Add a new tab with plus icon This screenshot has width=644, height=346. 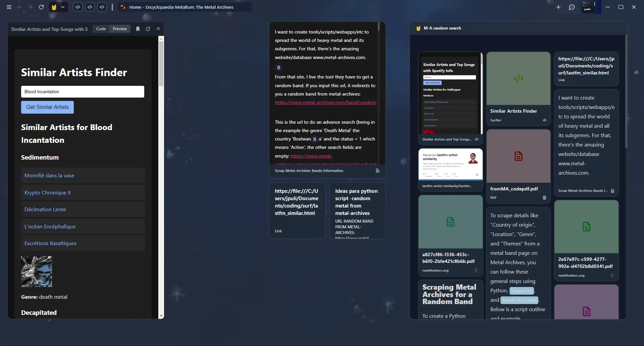tap(558, 7)
